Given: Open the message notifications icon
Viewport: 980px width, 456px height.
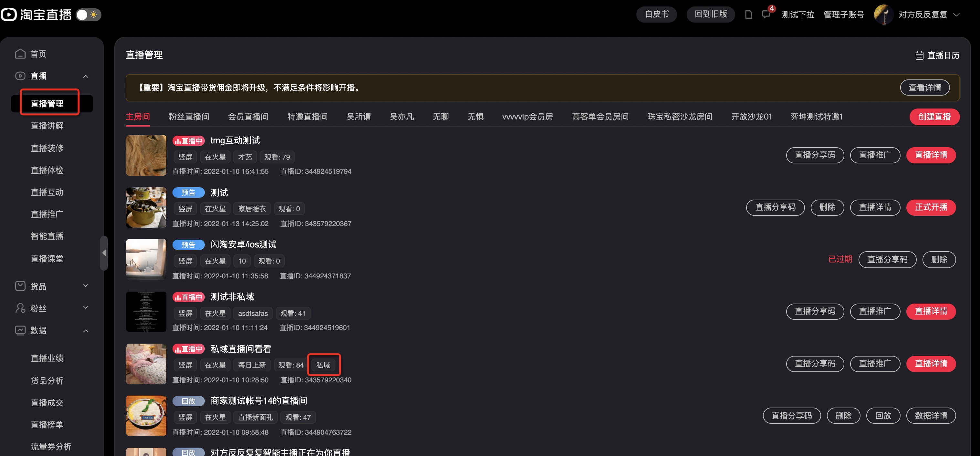Looking at the screenshot, I should click(x=766, y=15).
